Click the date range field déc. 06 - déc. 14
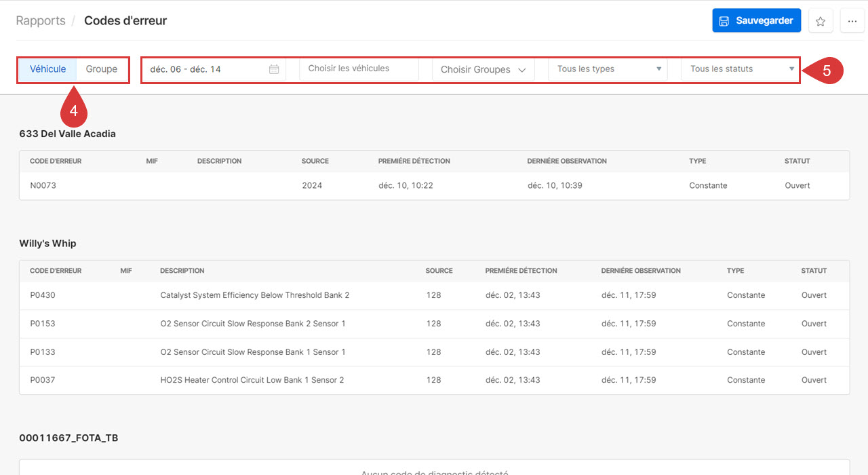This screenshot has width=868, height=475. pyautogui.click(x=214, y=69)
